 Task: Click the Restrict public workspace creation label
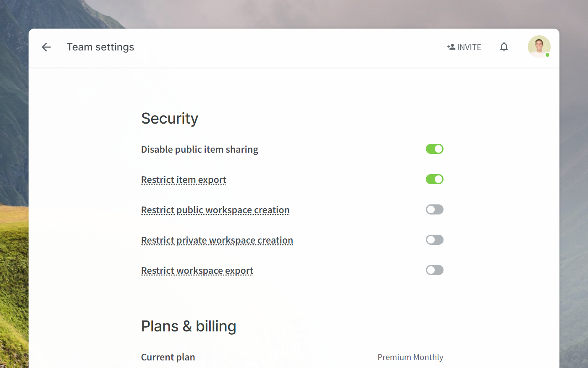[x=215, y=210]
